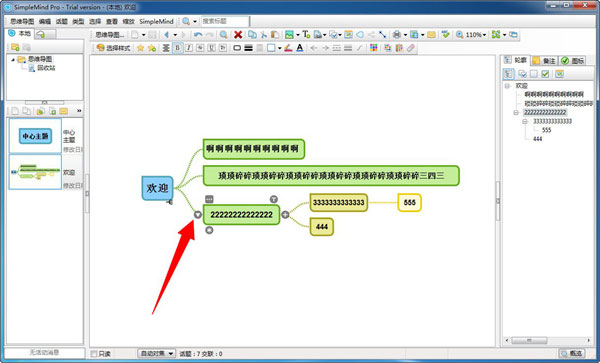Click the add text label T icon
The width and height of the screenshot is (600, 363).
point(306,35)
